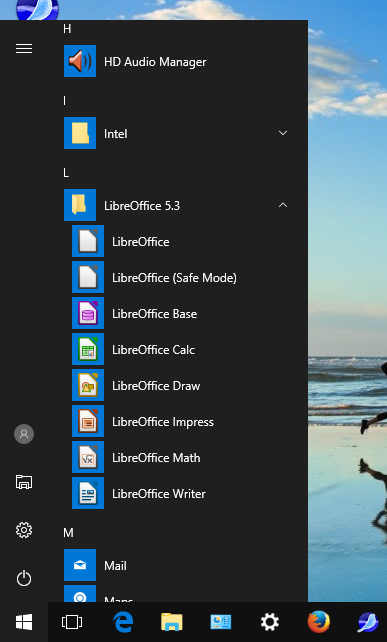Expand the Intel folder chevron
Screen dimensions: 387x642
pos(283,133)
